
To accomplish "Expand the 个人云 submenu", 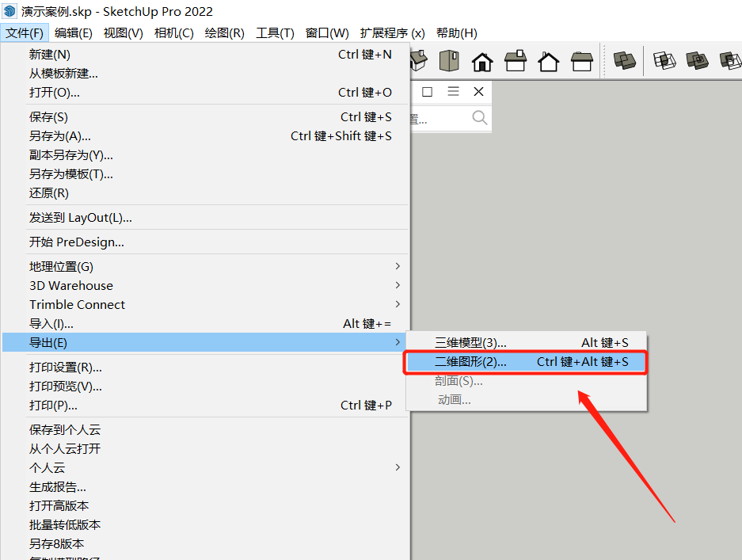I will [x=205, y=467].
